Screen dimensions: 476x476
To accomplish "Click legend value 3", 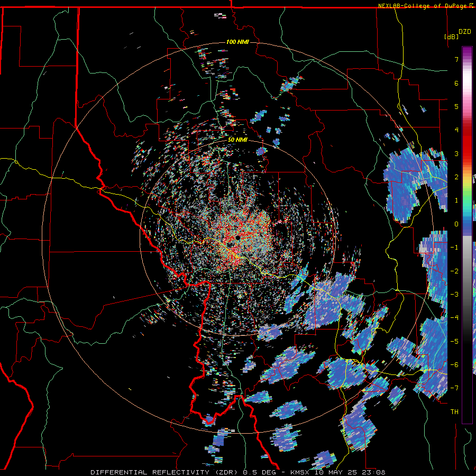I will click(x=456, y=153).
